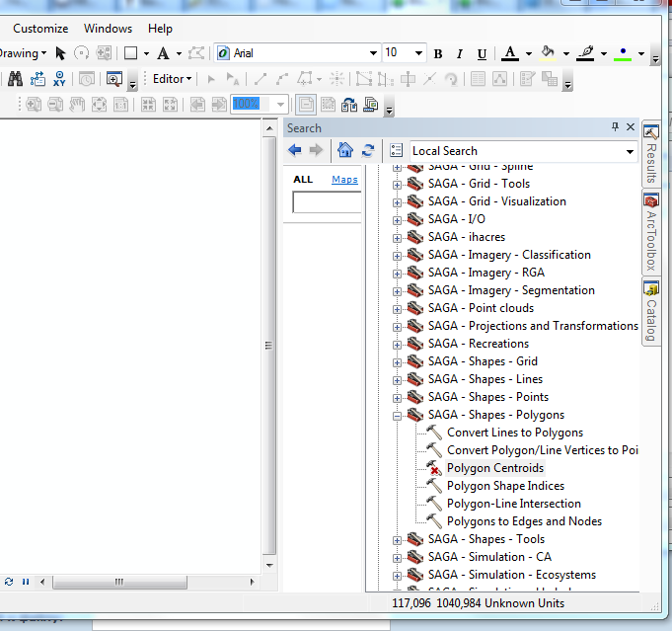Screen dimensions: 672x631
Task: Click the font color swatch
Action: (x=510, y=53)
